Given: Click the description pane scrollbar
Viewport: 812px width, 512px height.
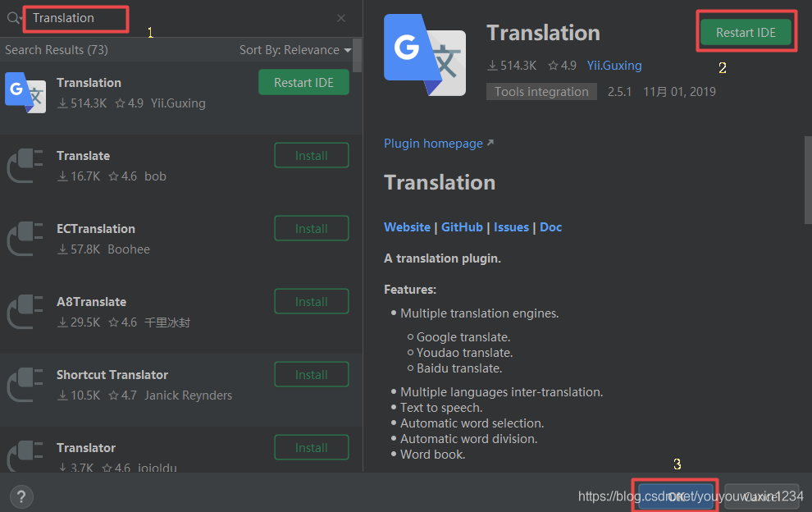Looking at the screenshot, I should (x=808, y=180).
